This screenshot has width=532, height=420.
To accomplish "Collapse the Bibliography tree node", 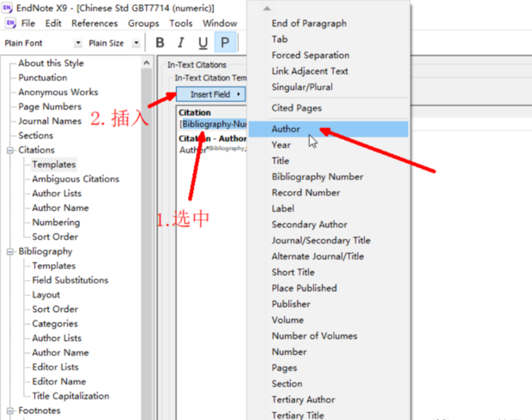I will [x=9, y=251].
